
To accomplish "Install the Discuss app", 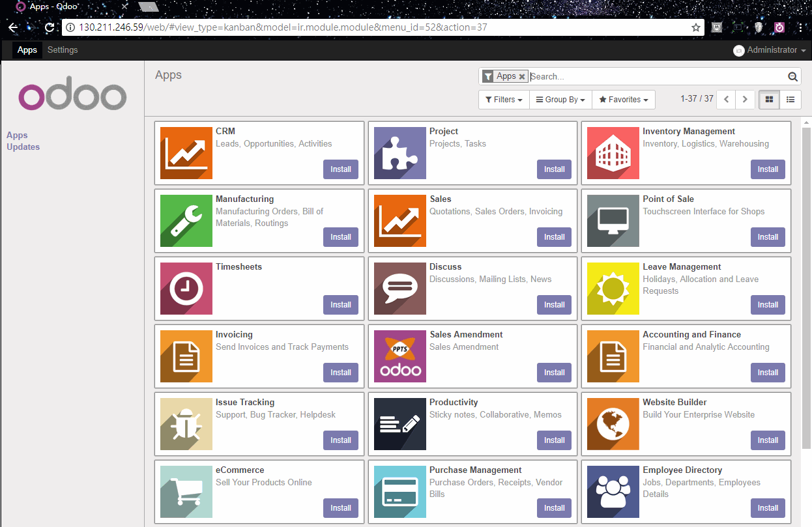I will 555,305.
